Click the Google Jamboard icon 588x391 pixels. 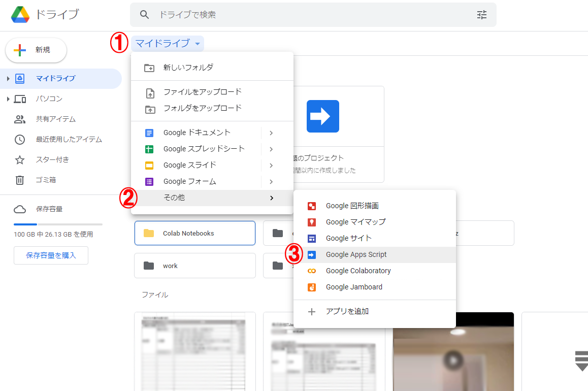tap(312, 287)
